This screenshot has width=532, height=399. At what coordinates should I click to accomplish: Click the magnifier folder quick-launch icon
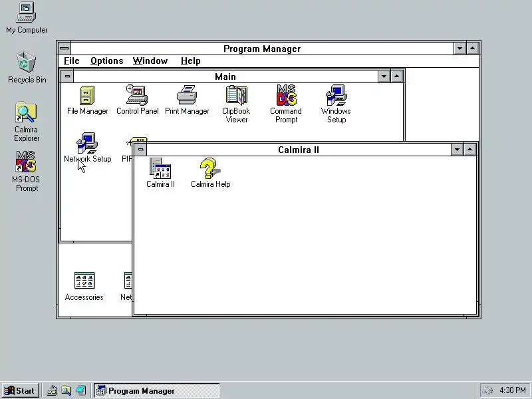66,390
